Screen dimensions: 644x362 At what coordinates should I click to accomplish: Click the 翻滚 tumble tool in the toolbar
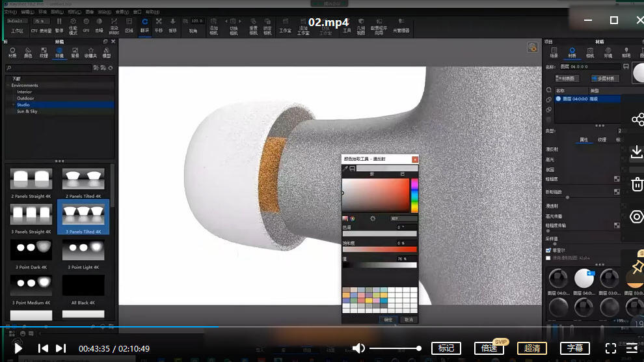click(x=144, y=25)
